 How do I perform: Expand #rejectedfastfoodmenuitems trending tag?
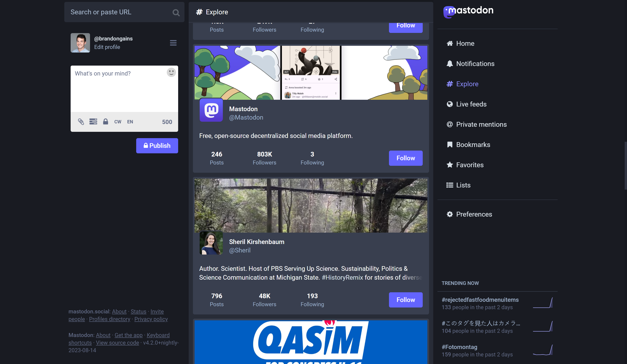480,300
